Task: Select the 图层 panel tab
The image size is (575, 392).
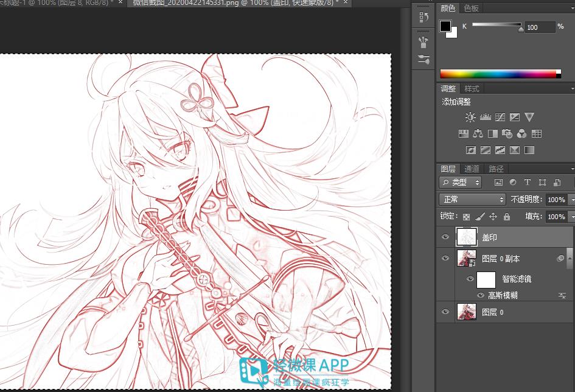Action: [x=448, y=169]
